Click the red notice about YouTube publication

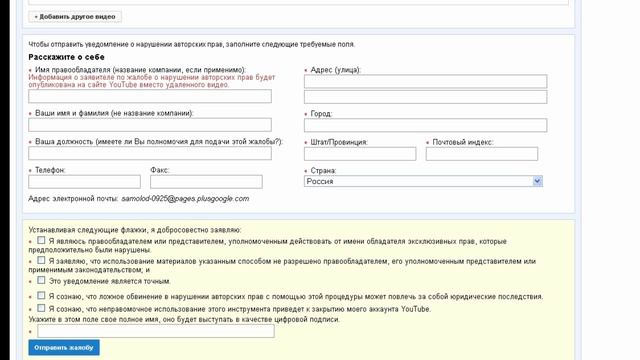click(152, 81)
